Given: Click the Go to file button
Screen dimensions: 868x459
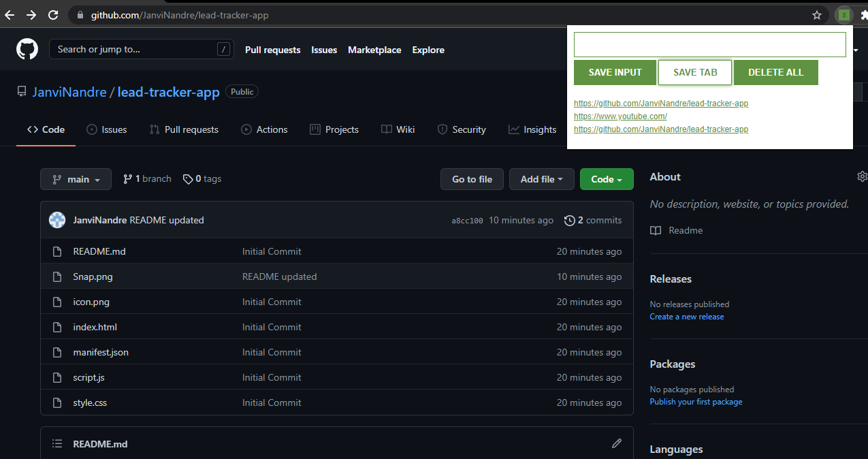Looking at the screenshot, I should click(x=472, y=178).
